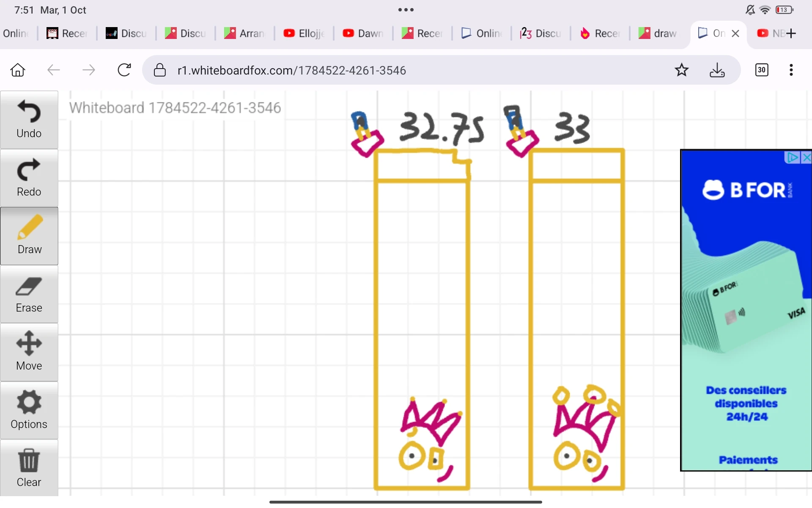The height and width of the screenshot is (508, 812).
Task: Go to browser home page
Action: tap(18, 70)
